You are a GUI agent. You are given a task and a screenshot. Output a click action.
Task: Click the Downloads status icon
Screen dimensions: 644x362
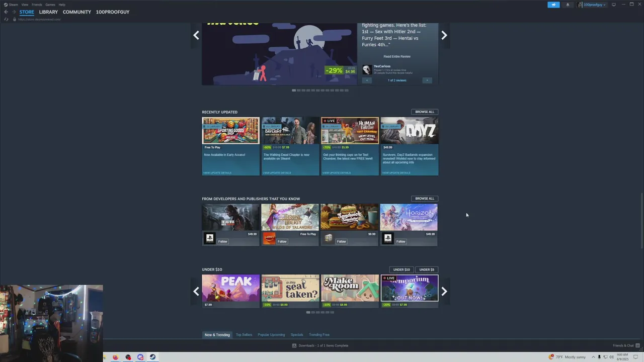point(294,345)
